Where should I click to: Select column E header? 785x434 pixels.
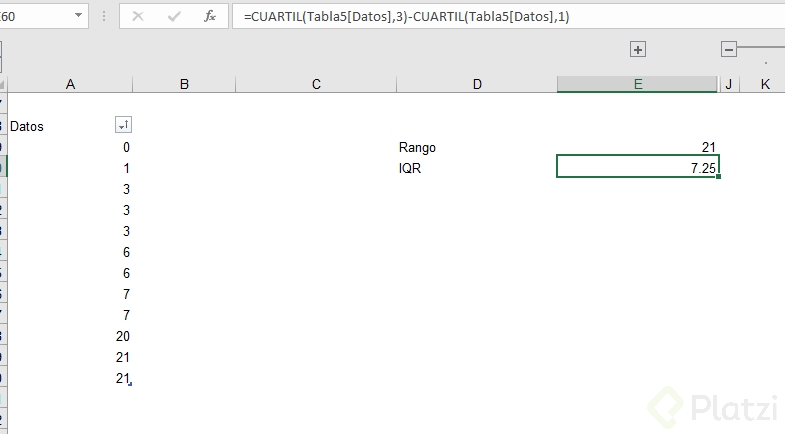click(x=637, y=84)
